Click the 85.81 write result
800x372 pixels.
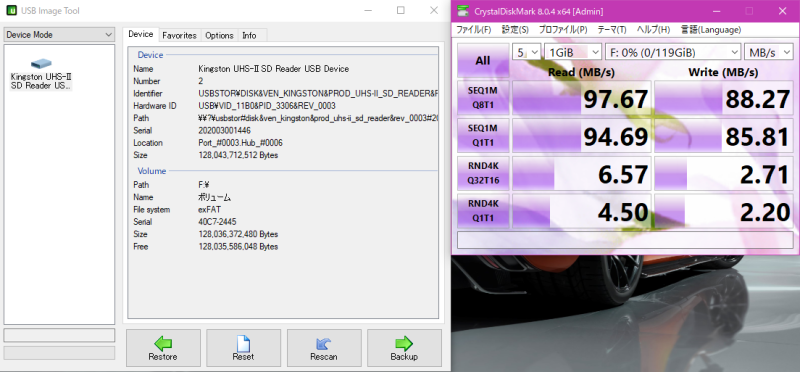(x=723, y=135)
